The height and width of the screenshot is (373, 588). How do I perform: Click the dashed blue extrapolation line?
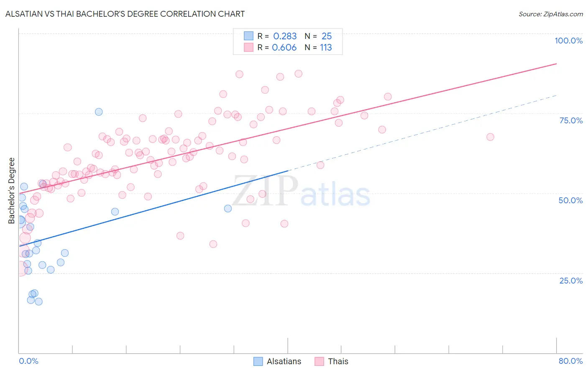422,133
